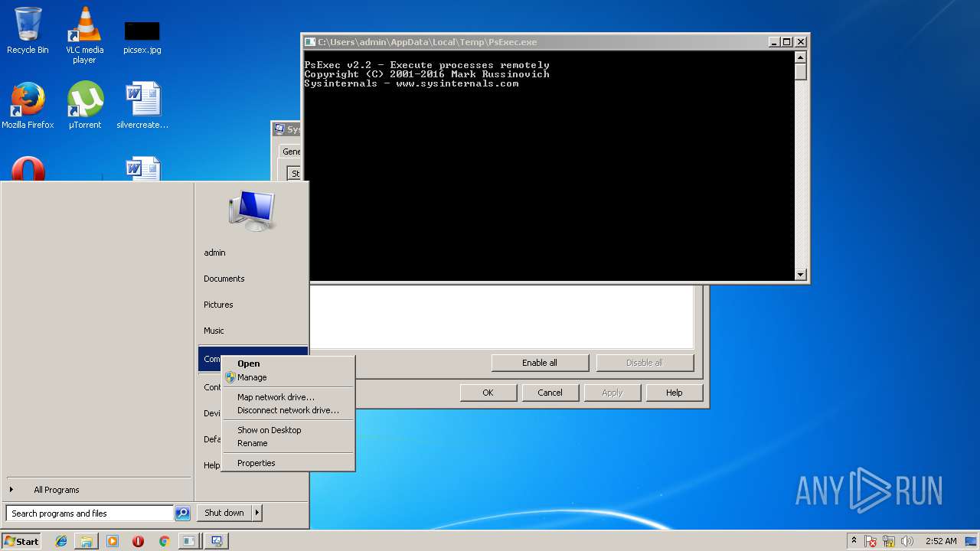980x551 pixels.
Task: Click Cancel in System Configuration dialog
Action: (550, 393)
